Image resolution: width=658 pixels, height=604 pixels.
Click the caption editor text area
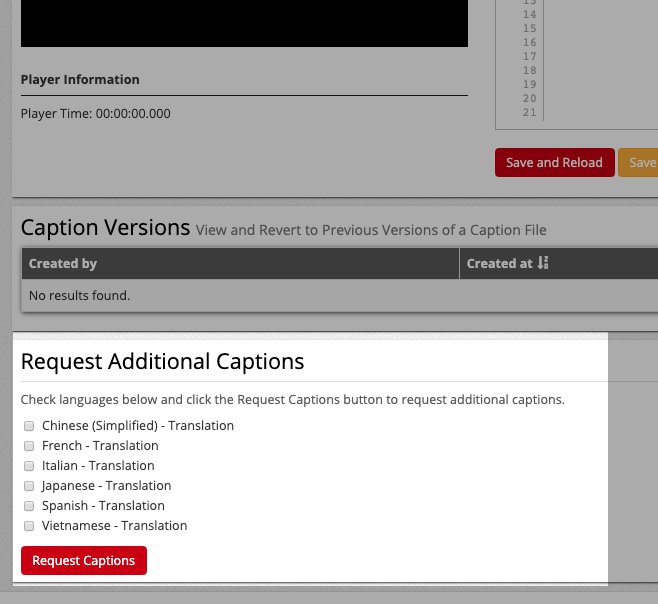(600, 60)
